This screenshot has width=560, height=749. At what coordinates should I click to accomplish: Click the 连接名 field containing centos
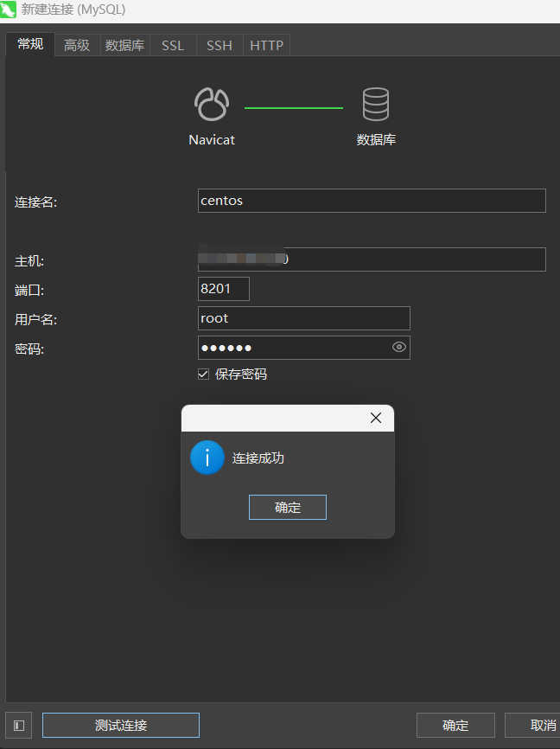click(372, 201)
